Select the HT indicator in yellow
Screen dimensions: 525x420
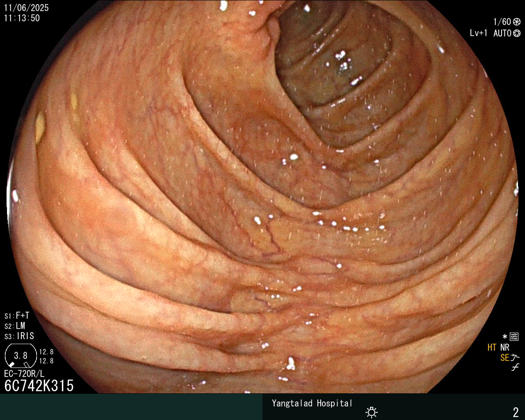coord(492,347)
